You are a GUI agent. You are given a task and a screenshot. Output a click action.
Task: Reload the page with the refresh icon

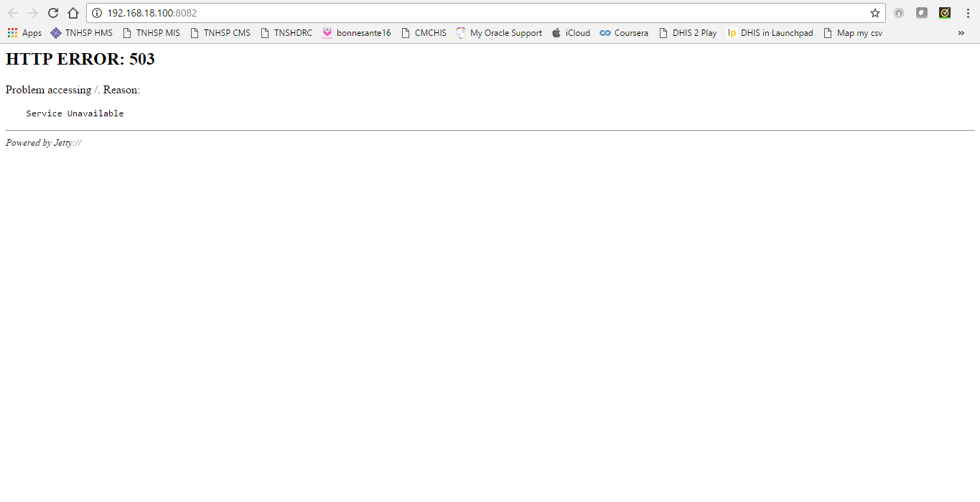coord(53,13)
